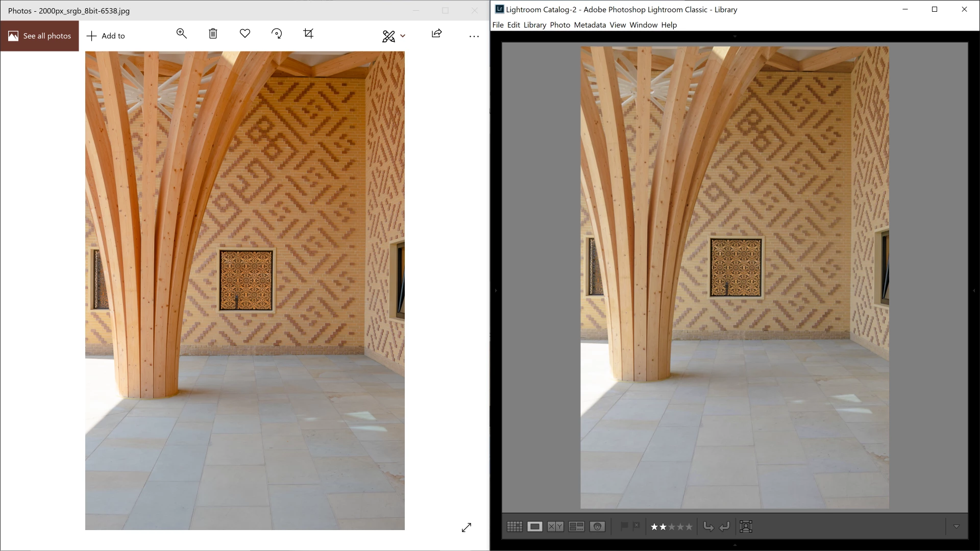Viewport: 980px width, 551px height.
Task: Open the Metadata menu
Action: [x=590, y=24]
